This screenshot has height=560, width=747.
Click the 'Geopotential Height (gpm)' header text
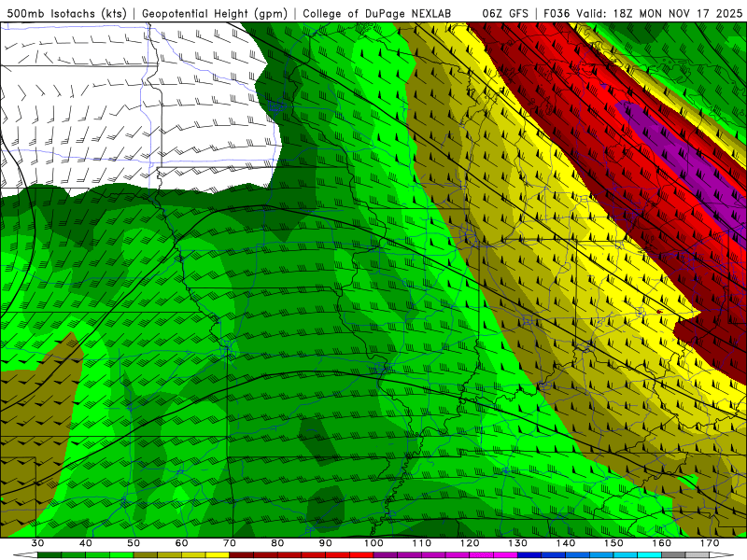[x=215, y=13]
